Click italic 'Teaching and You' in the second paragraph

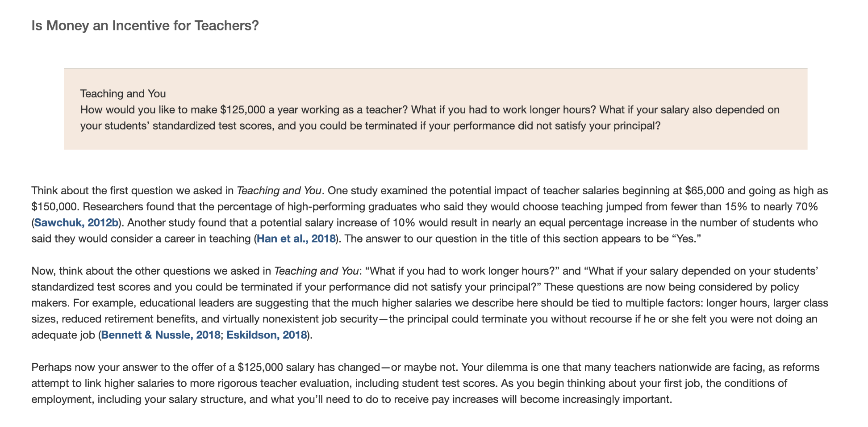(x=316, y=271)
